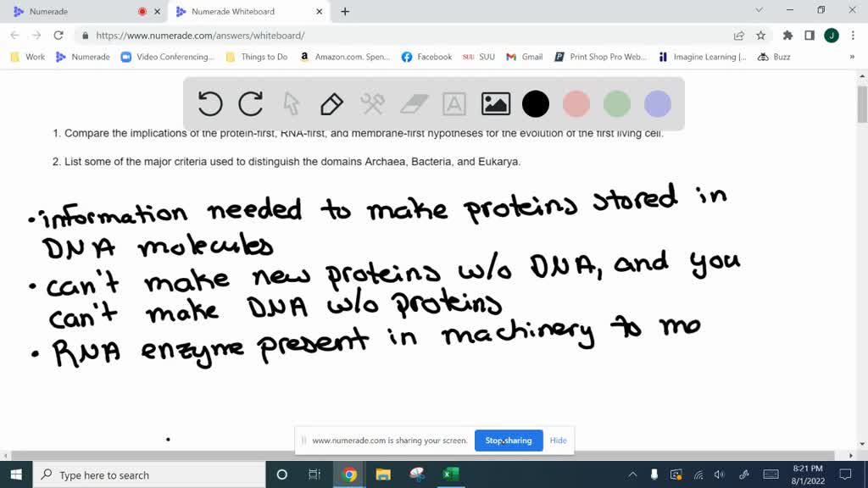Select the pen drawing tool
Viewport: 868px width, 488px height.
(x=331, y=103)
